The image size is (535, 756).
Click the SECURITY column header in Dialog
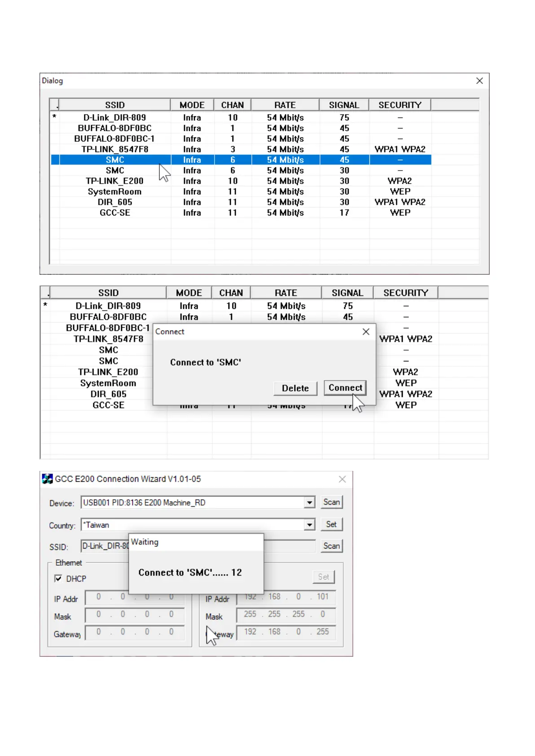399,105
